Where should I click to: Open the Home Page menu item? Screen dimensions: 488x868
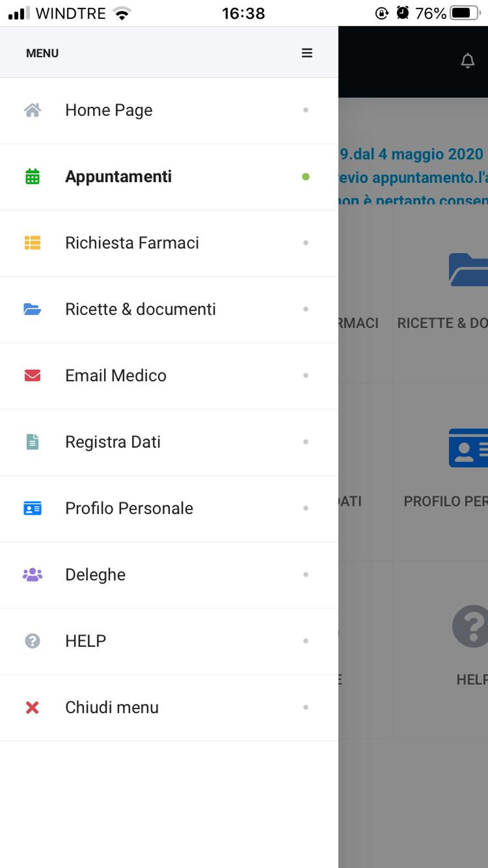pos(109,110)
